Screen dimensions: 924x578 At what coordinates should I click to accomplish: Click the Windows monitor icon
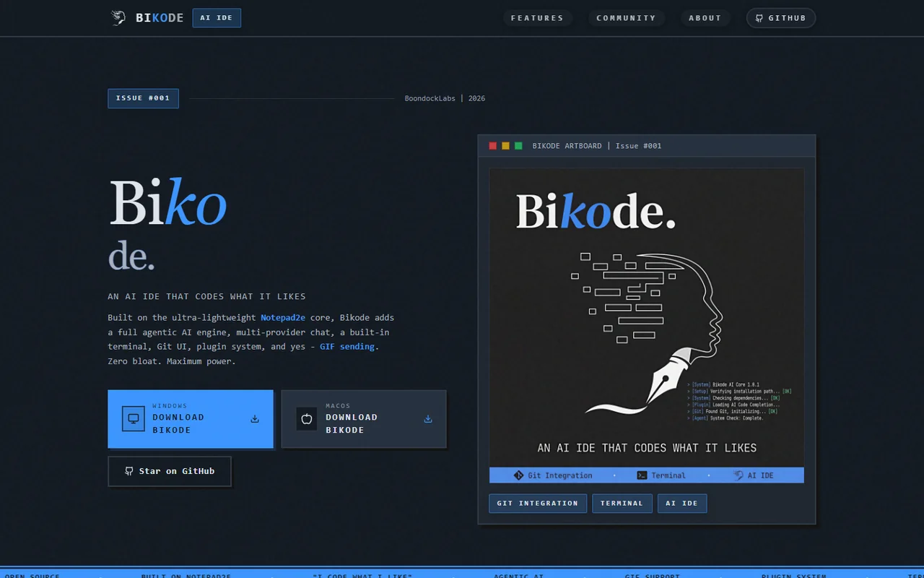tap(134, 419)
